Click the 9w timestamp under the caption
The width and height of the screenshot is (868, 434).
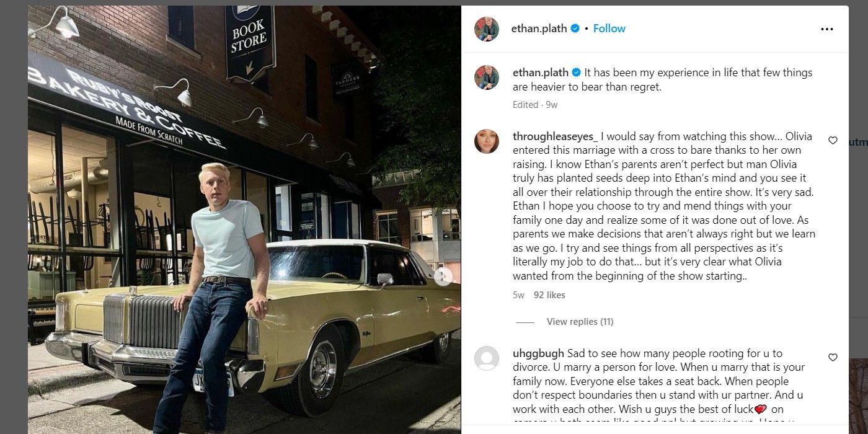tap(551, 105)
